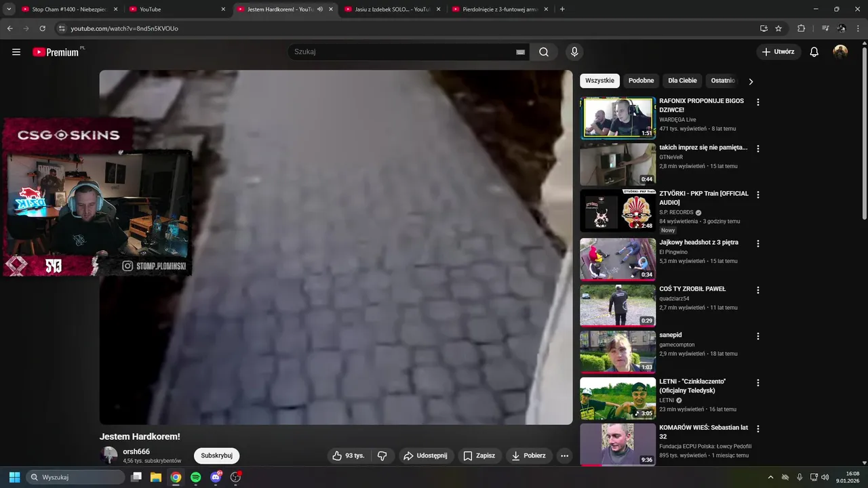Open Spotify from the taskbar
Viewport: 868px width, 488px height.
tap(195, 477)
